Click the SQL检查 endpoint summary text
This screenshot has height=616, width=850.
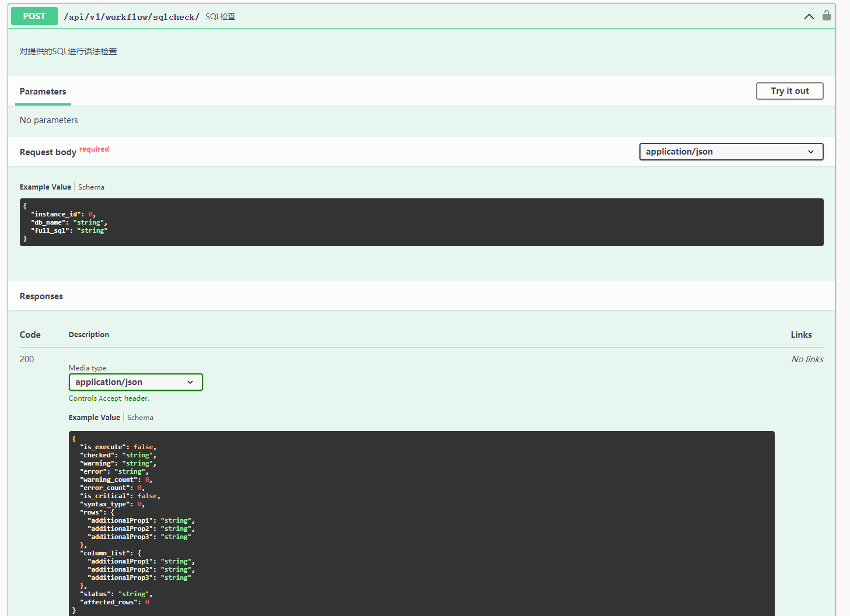click(x=221, y=17)
